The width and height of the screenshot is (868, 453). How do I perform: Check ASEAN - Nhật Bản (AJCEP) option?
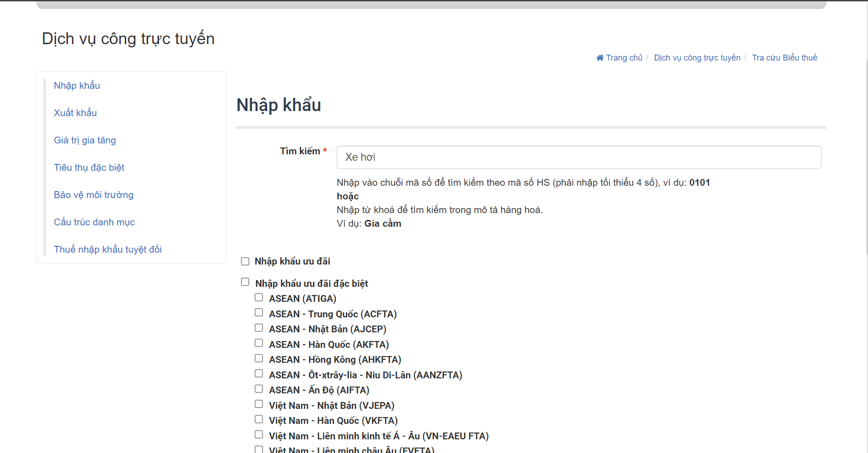259,328
